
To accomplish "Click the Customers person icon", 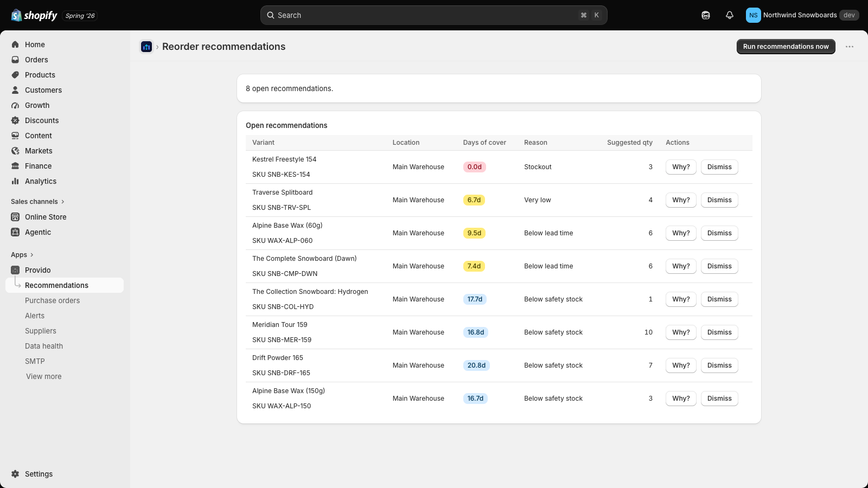I will pos(15,90).
